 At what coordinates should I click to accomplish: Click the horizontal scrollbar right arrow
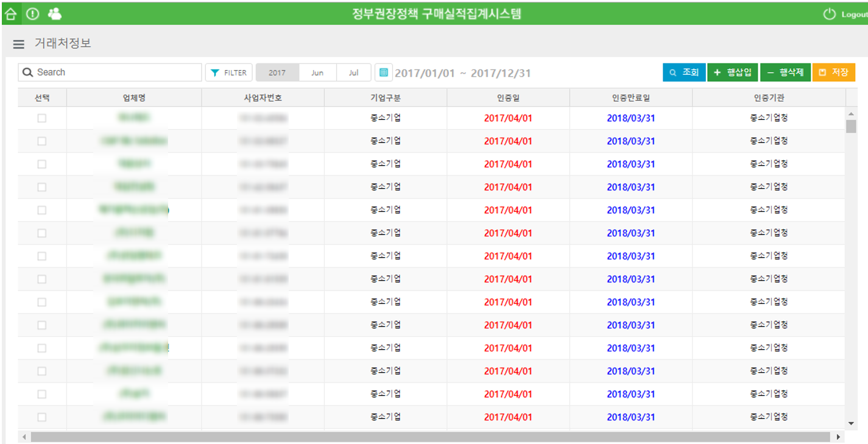pyautogui.click(x=838, y=437)
